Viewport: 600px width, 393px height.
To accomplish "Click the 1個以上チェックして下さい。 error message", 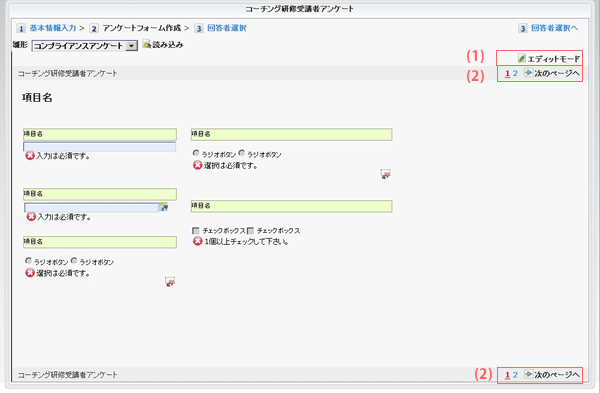I will pos(246,242).
